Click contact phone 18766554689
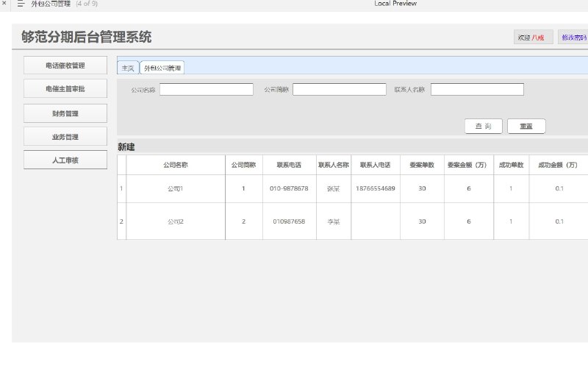This screenshot has height=387, width=588. pyautogui.click(x=376, y=188)
